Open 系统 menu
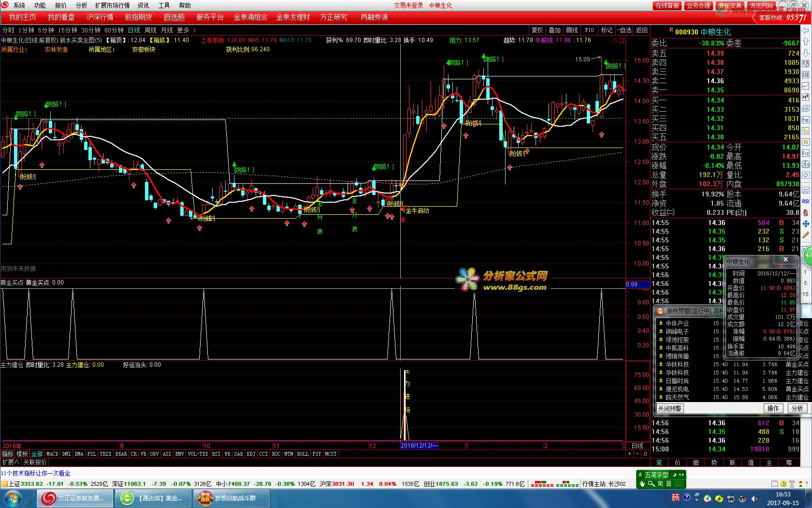The image size is (812, 508). point(19,5)
